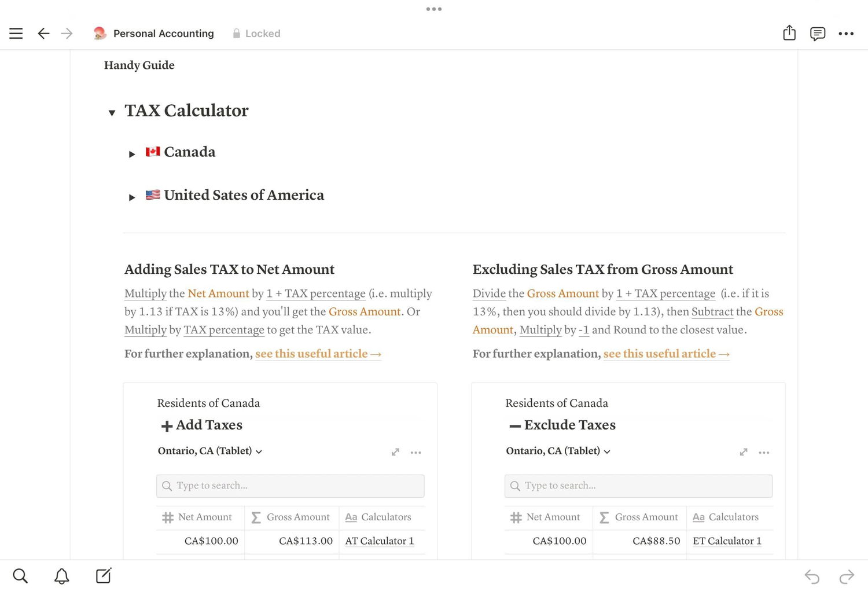Viewport: 868px width, 606px height.
Task: Tap the search field in Add Taxes
Action: (290, 486)
